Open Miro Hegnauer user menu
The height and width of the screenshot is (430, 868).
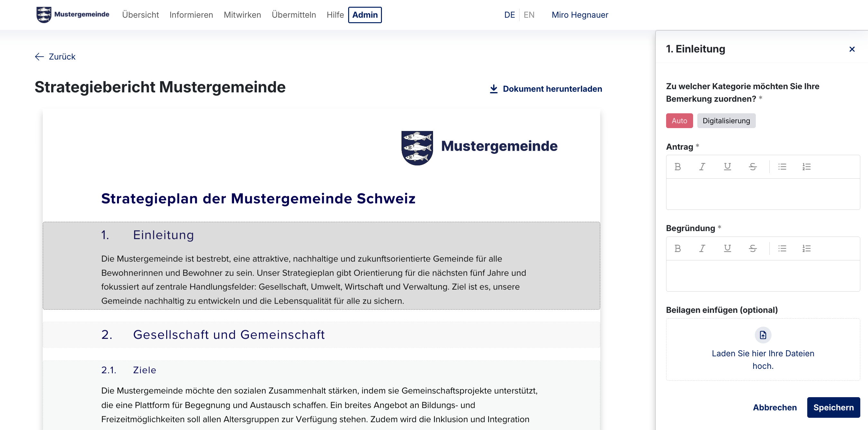(x=580, y=15)
